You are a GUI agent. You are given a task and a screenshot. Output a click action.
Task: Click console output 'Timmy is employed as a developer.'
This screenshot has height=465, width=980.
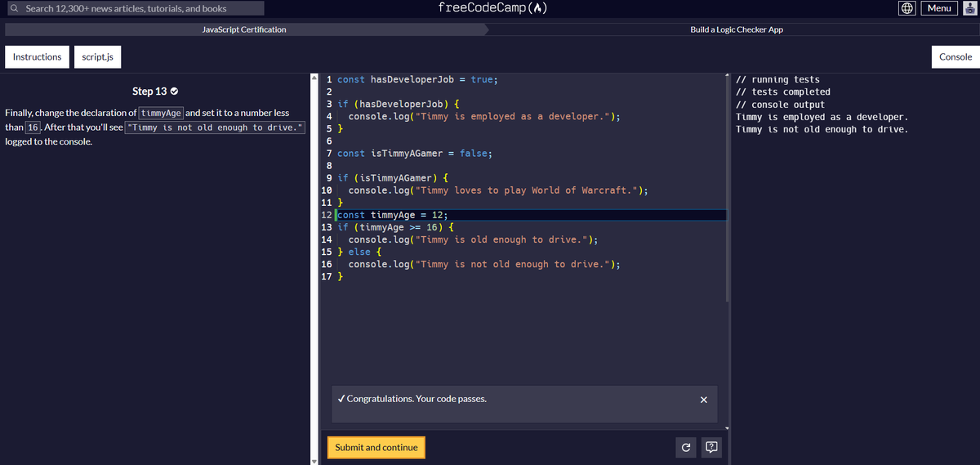pyautogui.click(x=822, y=117)
